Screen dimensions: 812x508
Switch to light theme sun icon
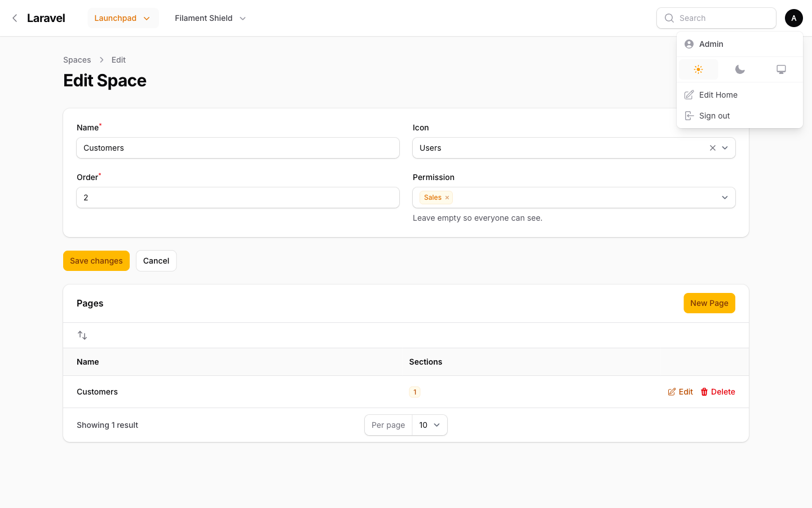pyautogui.click(x=698, y=69)
